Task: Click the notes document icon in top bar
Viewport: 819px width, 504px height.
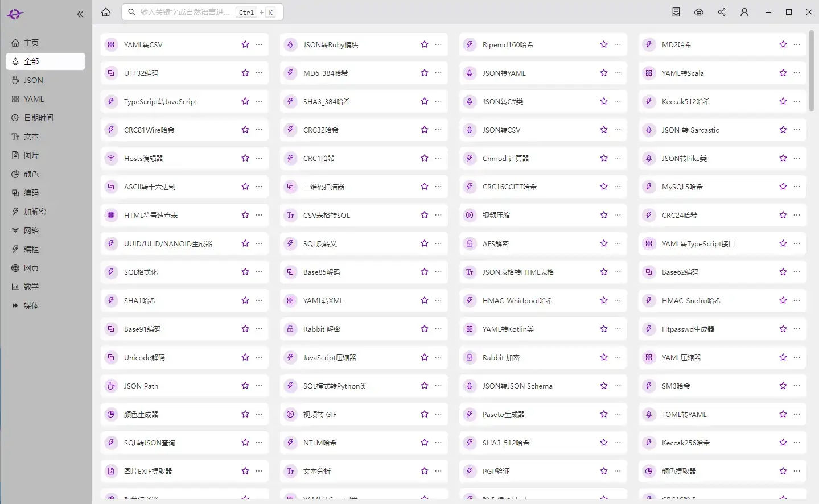Action: tap(676, 12)
